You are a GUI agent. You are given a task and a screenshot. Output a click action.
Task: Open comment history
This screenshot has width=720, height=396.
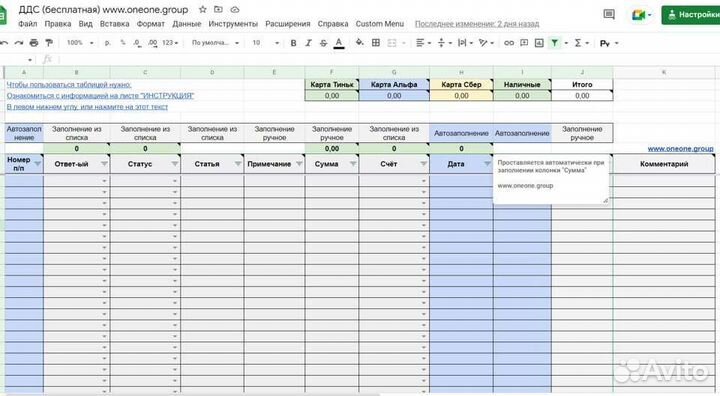click(x=609, y=14)
